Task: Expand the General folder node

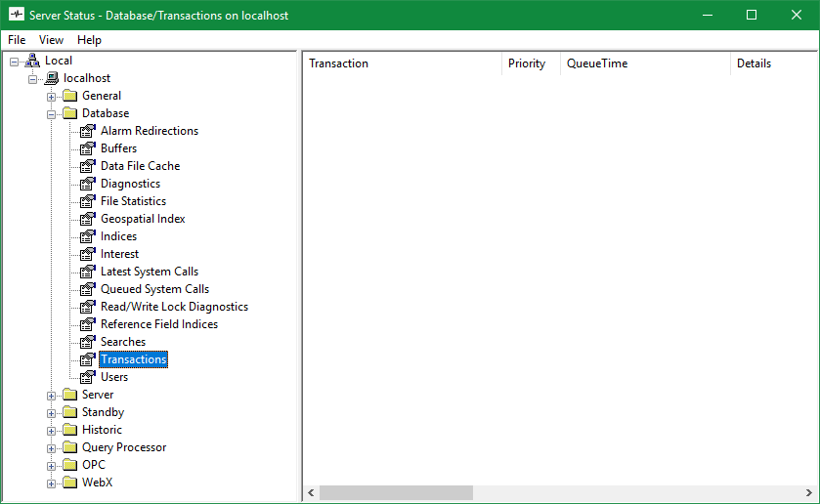Action: pos(51,96)
